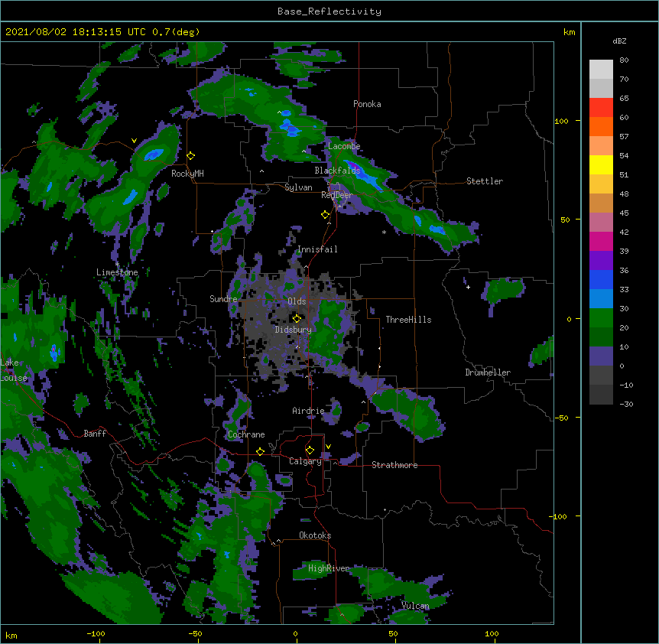Select the purple 36-39 dBZ legend swatch

[601, 260]
